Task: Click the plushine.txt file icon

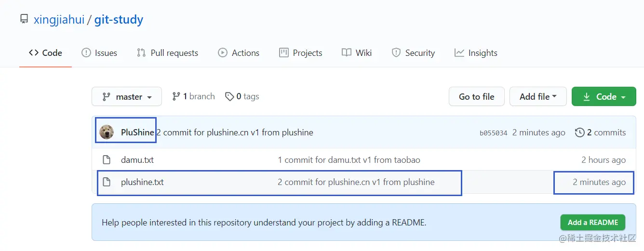Action: (107, 182)
